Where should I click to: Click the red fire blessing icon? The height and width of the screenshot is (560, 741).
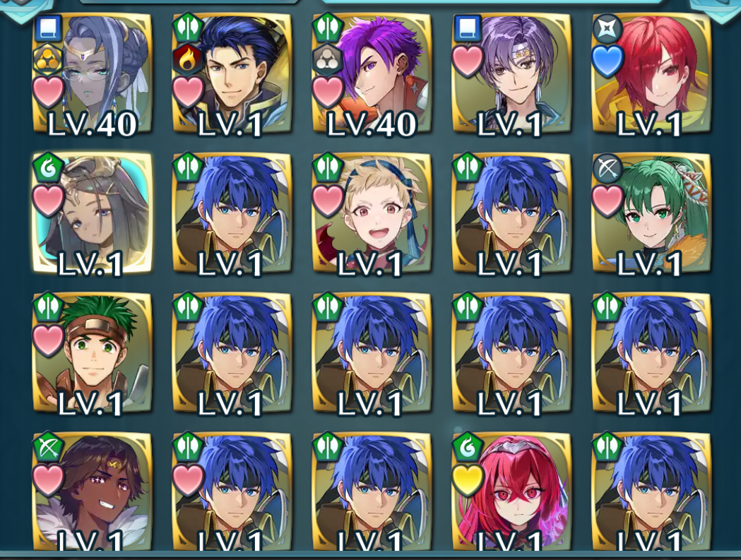tap(188, 59)
